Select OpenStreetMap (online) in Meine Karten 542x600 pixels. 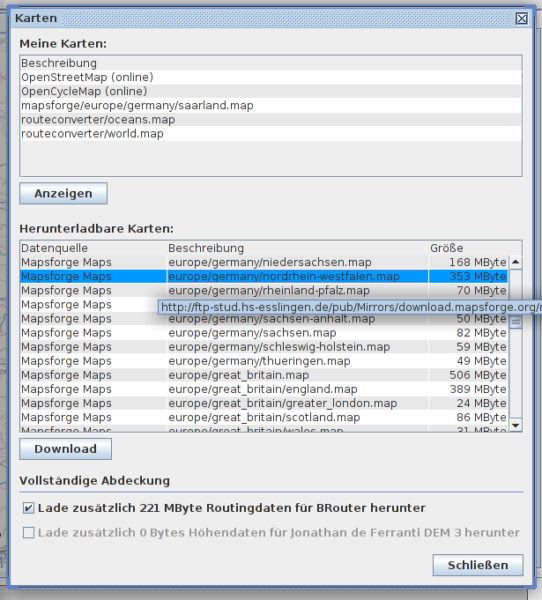click(271, 77)
